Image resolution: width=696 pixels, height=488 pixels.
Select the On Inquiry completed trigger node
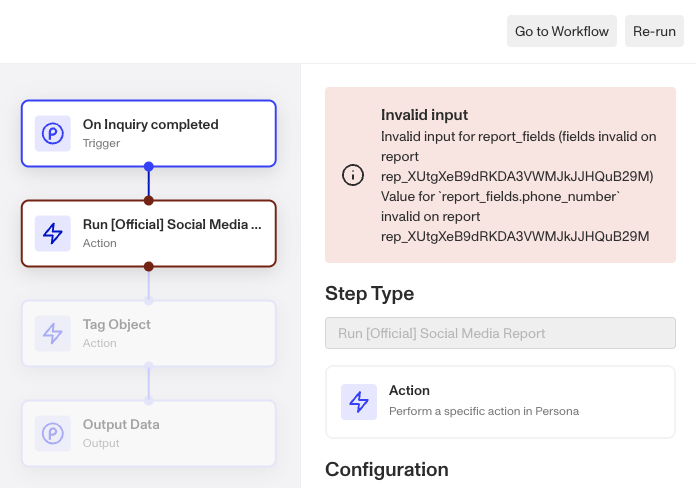[149, 133]
